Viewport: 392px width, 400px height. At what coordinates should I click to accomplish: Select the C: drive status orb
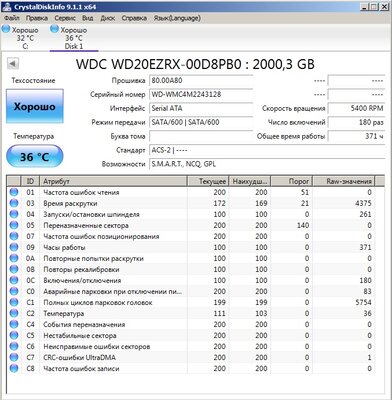point(6,29)
